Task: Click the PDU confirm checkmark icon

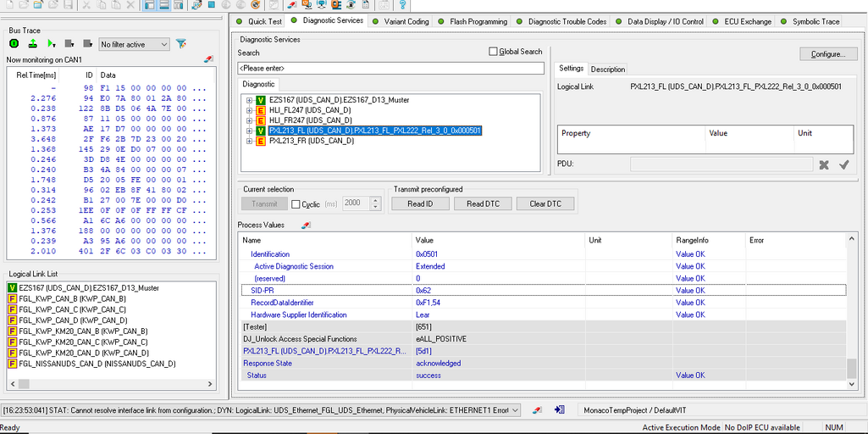Action: click(x=843, y=164)
